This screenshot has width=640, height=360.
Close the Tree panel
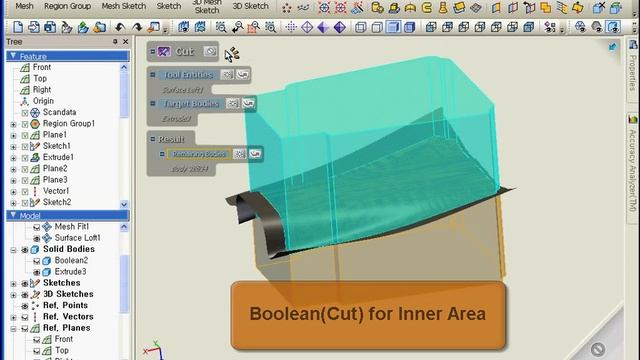click(x=126, y=42)
